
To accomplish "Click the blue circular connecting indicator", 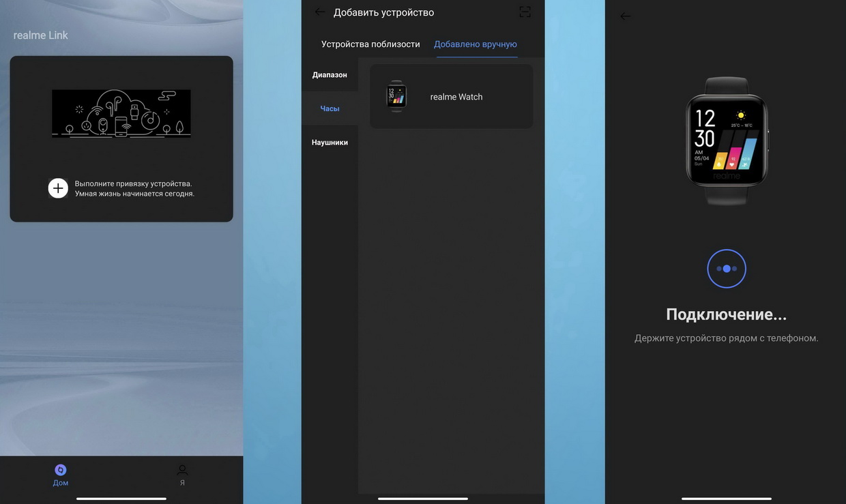I will point(727,269).
